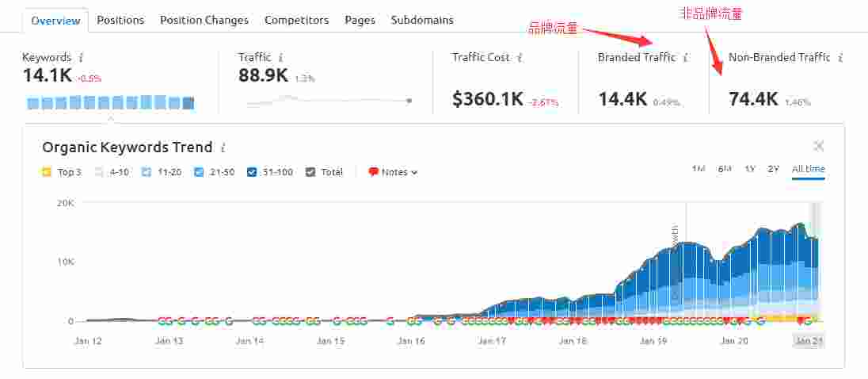Click info icon beside Organic Keywords Trend

[224, 147]
